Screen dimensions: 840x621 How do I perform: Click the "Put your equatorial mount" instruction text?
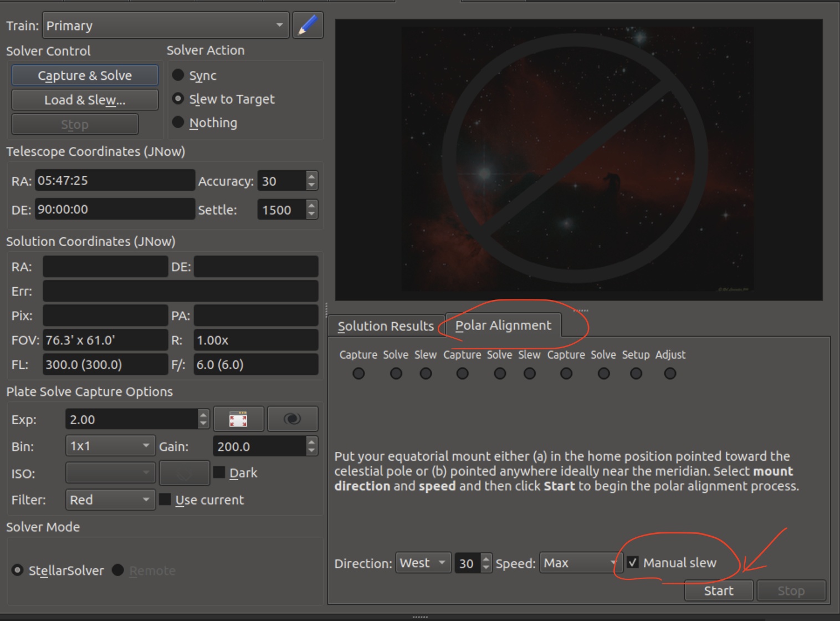(567, 471)
